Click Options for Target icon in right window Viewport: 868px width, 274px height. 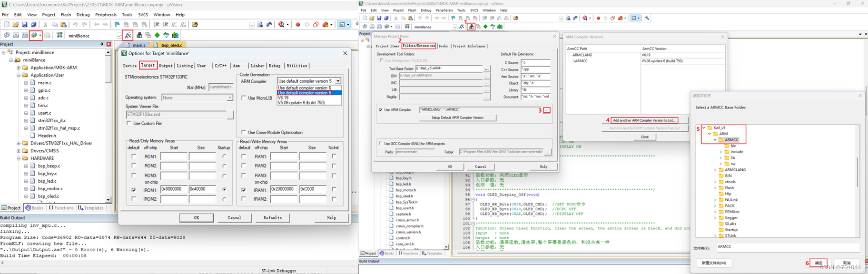[x=461, y=27]
